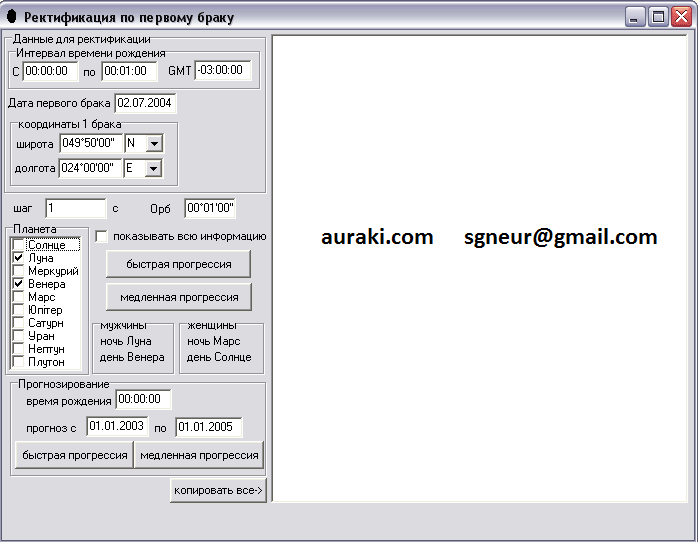Open the longitude E hemisphere dropdown
The height and width of the screenshot is (542, 698).
pyautogui.click(x=153, y=169)
